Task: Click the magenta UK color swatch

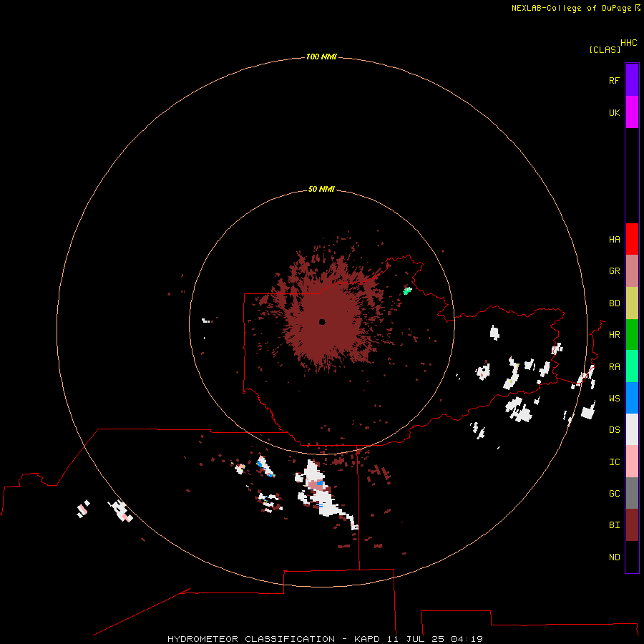Action: pyautogui.click(x=632, y=112)
